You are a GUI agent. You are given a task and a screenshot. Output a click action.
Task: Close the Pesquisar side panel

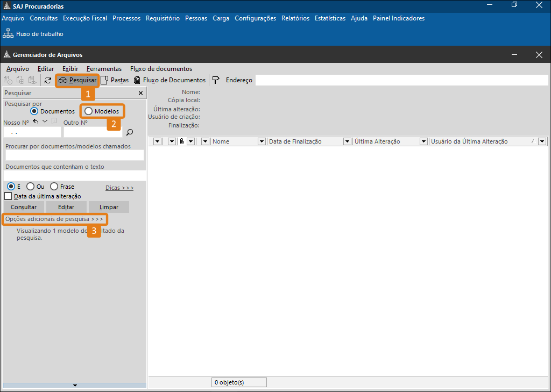tap(140, 93)
